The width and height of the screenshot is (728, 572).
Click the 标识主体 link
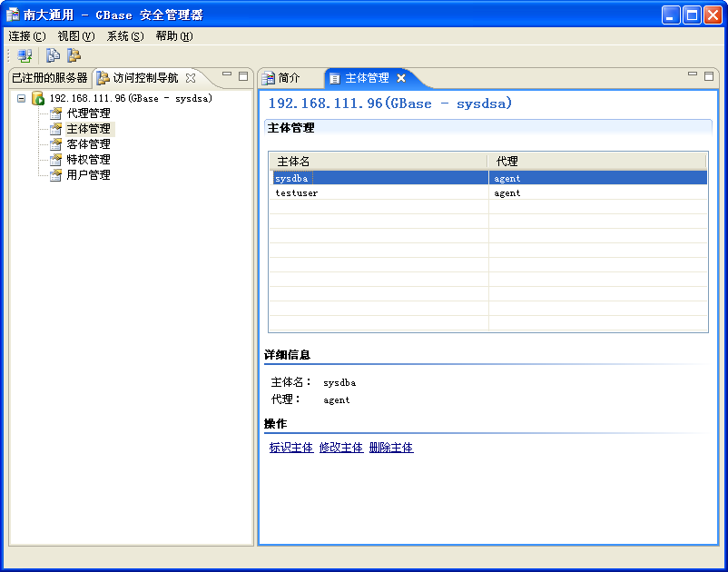coord(290,448)
